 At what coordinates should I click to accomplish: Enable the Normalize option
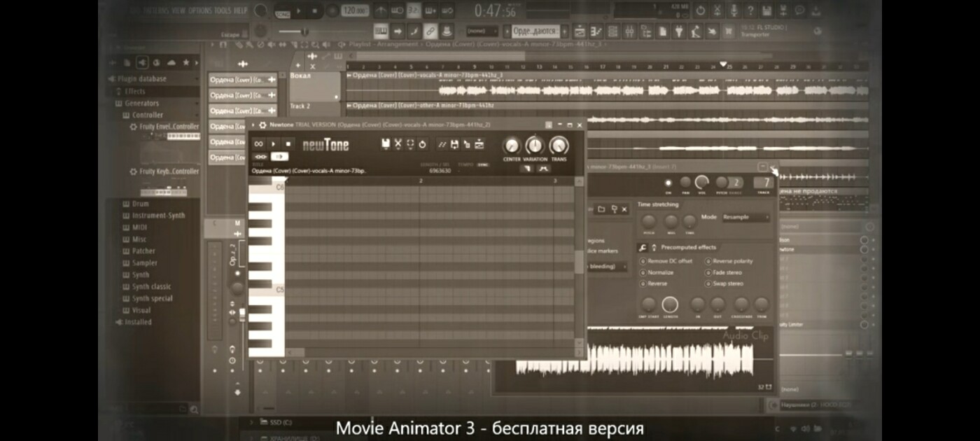click(657, 272)
